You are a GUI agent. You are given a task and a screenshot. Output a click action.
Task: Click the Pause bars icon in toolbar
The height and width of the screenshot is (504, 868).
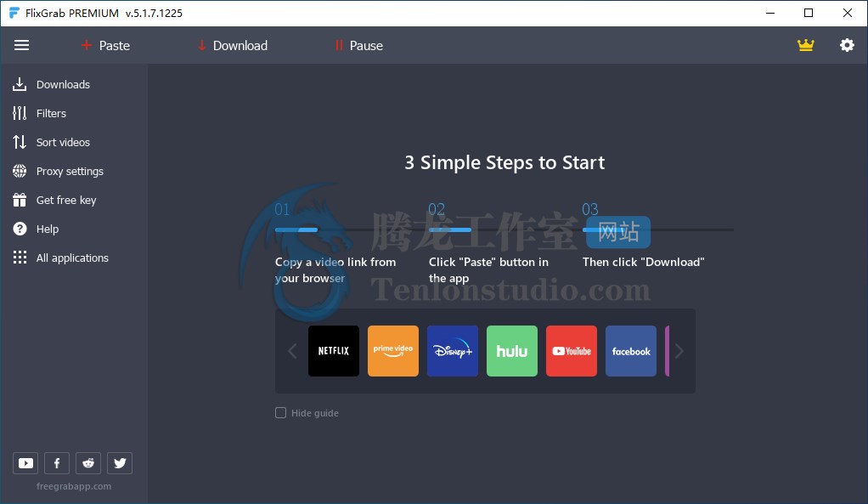coord(339,45)
